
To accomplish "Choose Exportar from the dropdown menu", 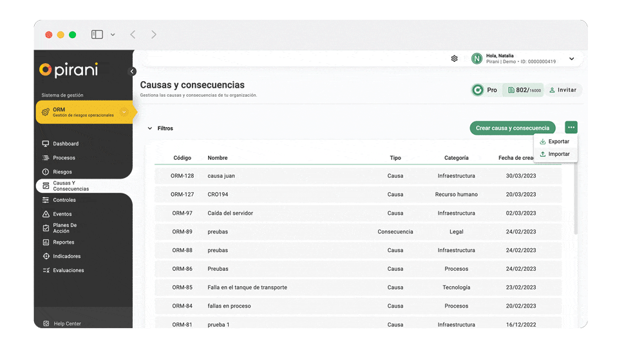I will coord(555,141).
